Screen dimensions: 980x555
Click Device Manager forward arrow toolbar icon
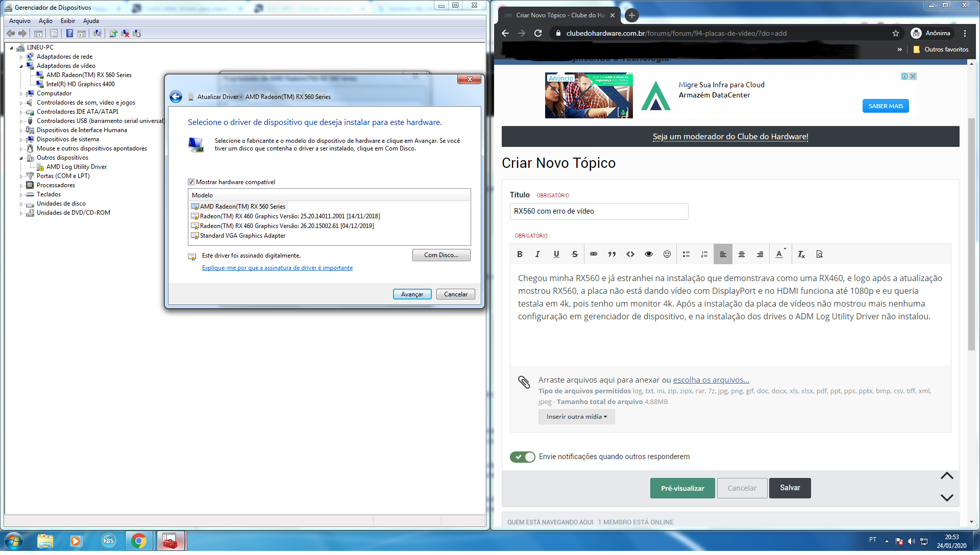click(22, 34)
